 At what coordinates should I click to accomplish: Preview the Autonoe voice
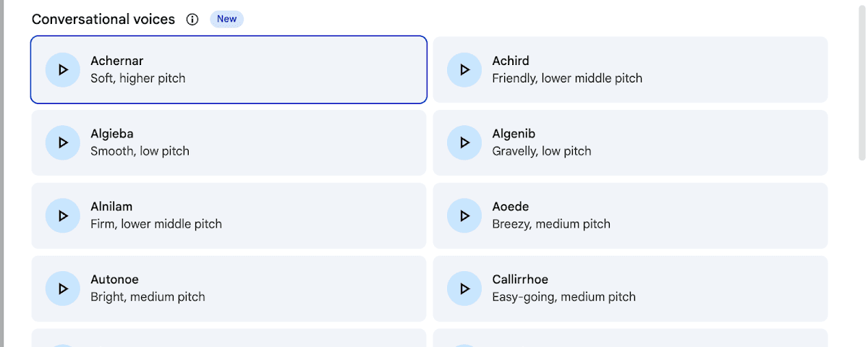click(x=62, y=289)
